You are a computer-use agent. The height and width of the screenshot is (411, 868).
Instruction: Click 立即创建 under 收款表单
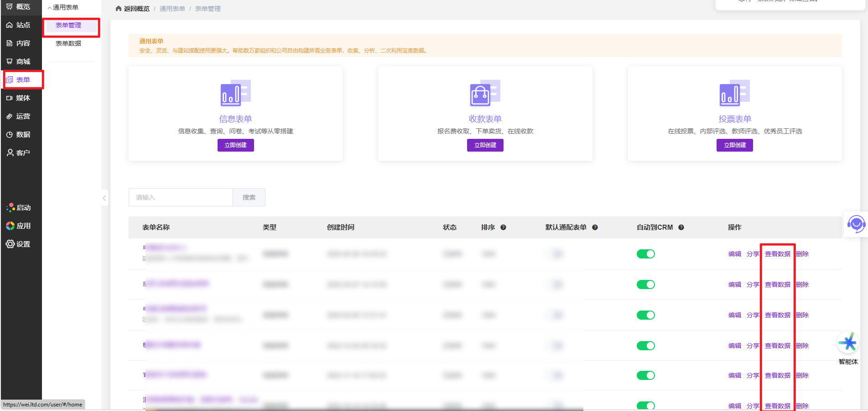coord(485,145)
